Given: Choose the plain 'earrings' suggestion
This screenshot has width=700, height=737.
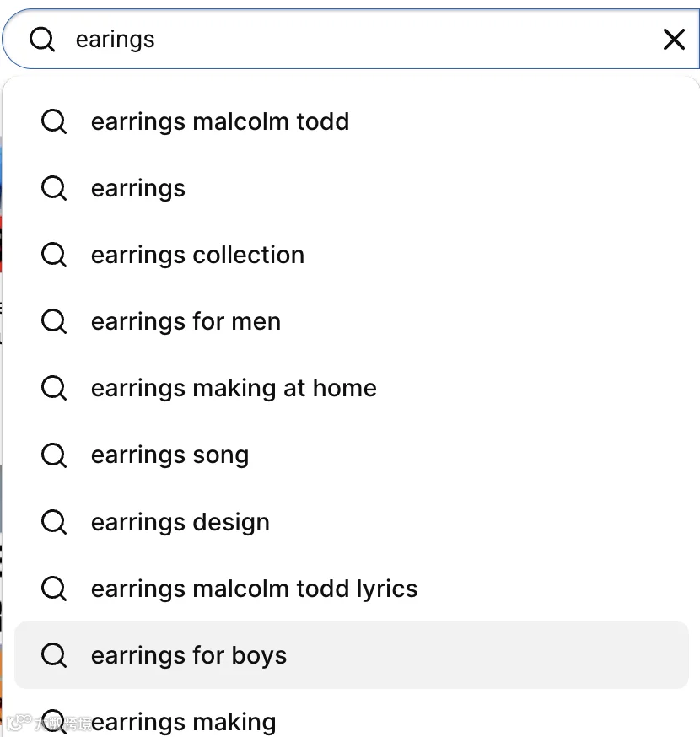Looking at the screenshot, I should coord(352,189).
